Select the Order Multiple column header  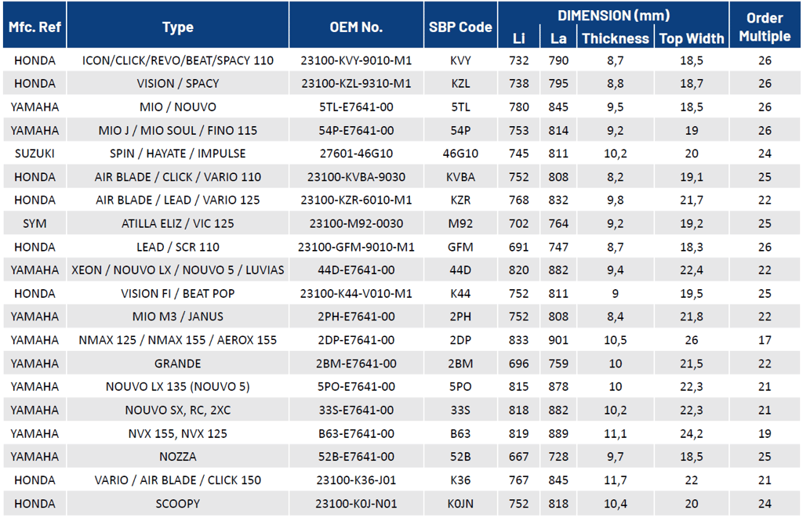click(x=765, y=27)
